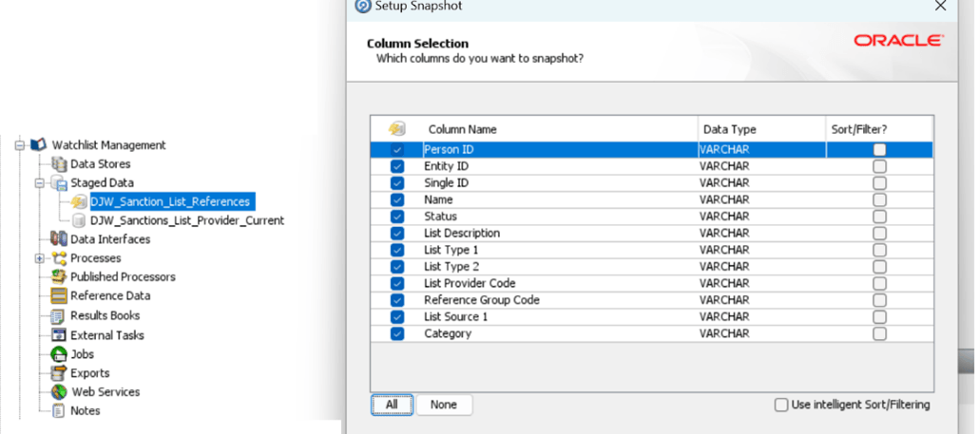Uncheck the Entity ID column checkbox
The image size is (980, 434).
pos(397,166)
